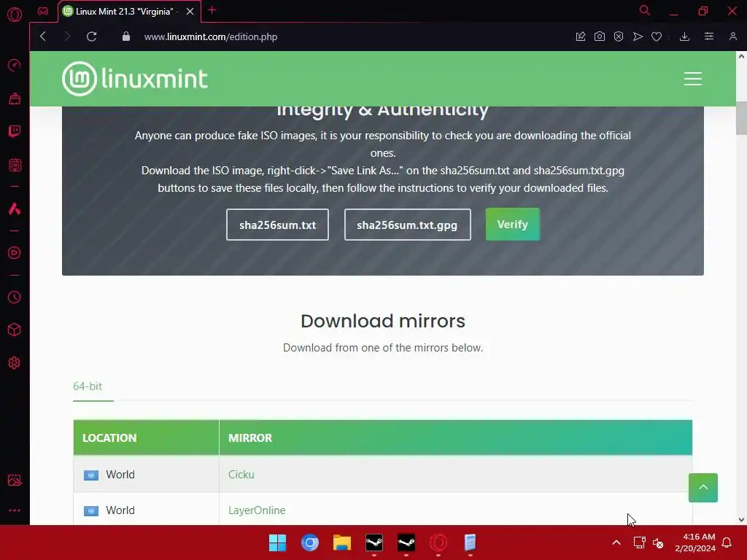Open the downloads arrow icon

(684, 36)
